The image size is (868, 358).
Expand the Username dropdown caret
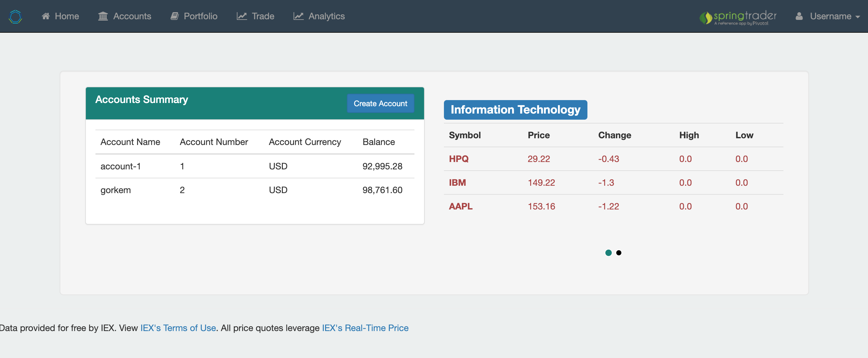858,17
